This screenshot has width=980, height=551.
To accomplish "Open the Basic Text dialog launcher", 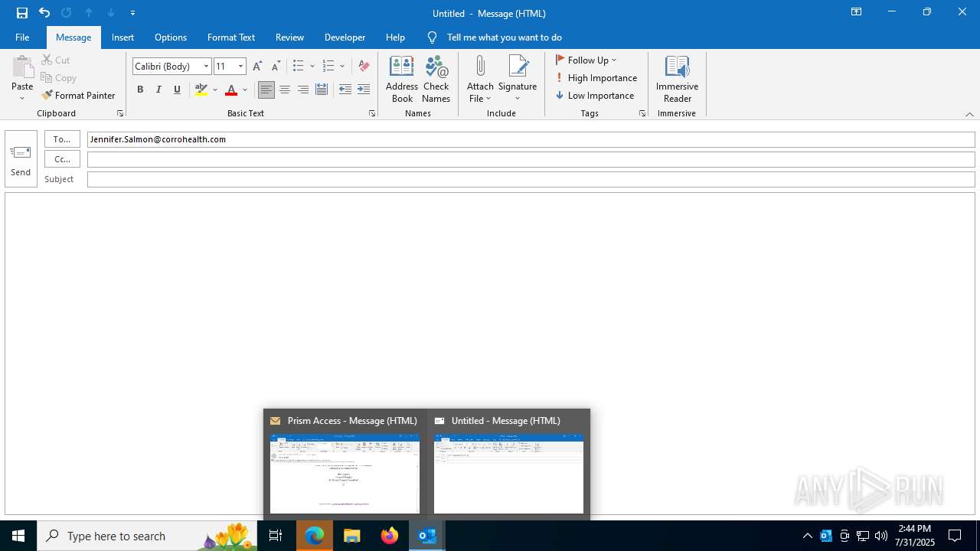I will [372, 113].
